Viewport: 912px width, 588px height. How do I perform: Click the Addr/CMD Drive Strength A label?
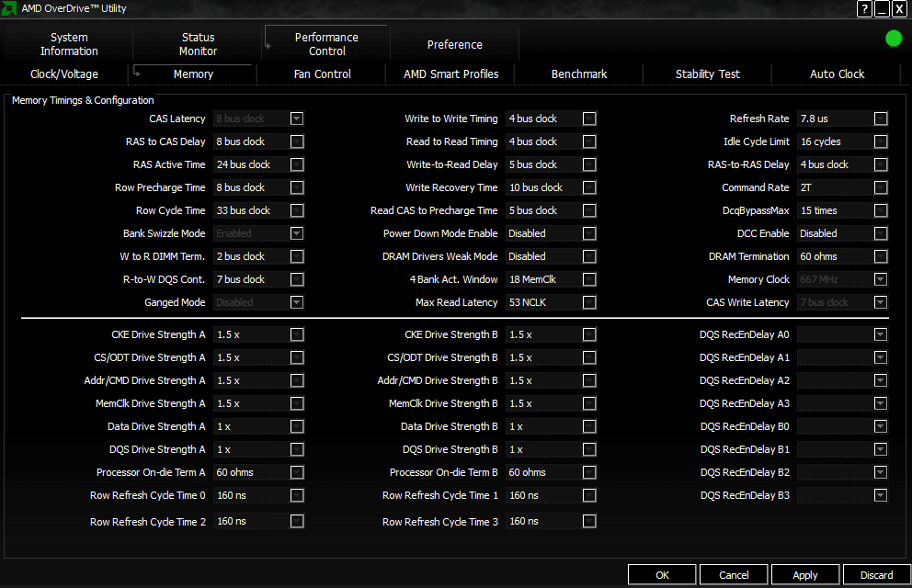tap(144, 380)
